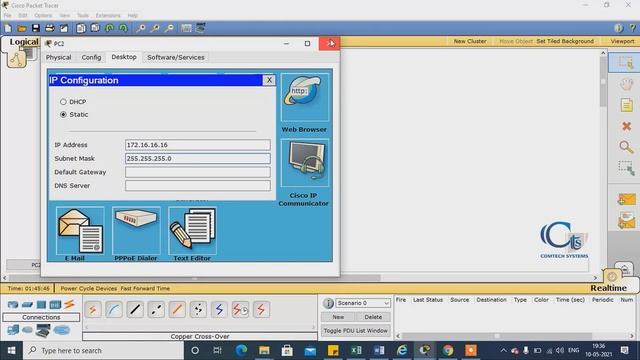Open the E Mail desktop app
The height and width of the screenshot is (360, 640).
click(80, 231)
